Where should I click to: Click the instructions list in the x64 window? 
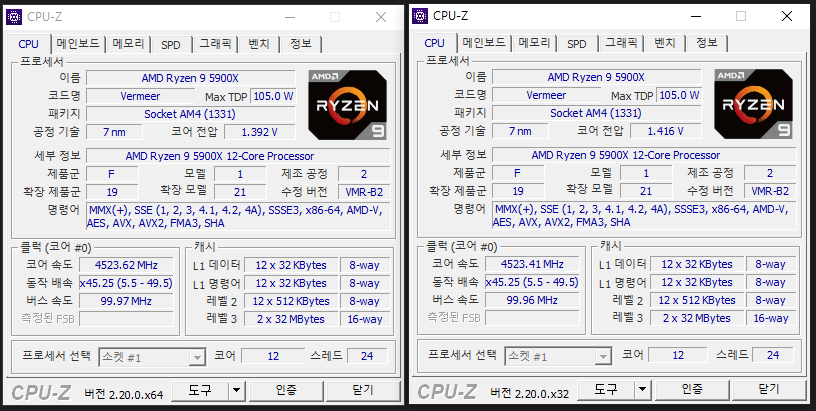[238, 217]
